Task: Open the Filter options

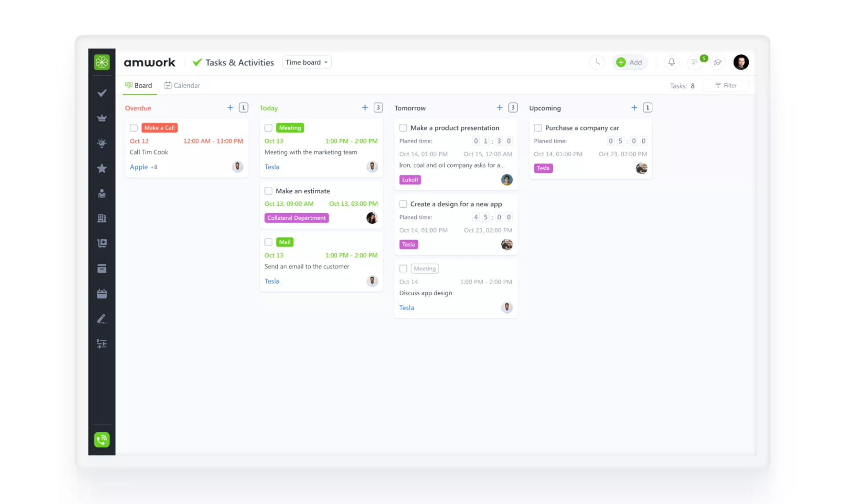Action: (x=726, y=85)
